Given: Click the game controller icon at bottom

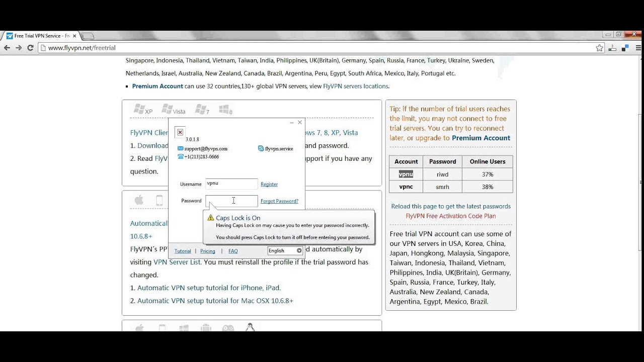Looking at the screenshot, I should coord(228,328).
